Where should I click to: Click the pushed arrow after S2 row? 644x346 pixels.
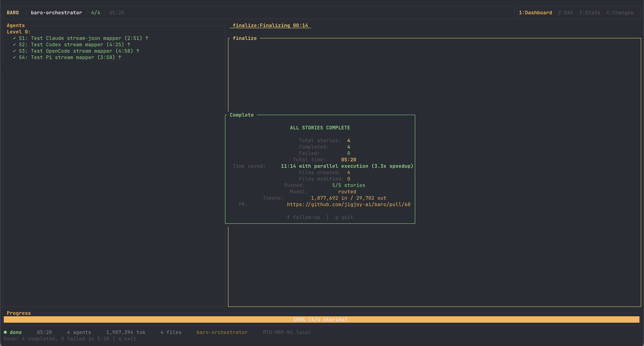pos(129,44)
